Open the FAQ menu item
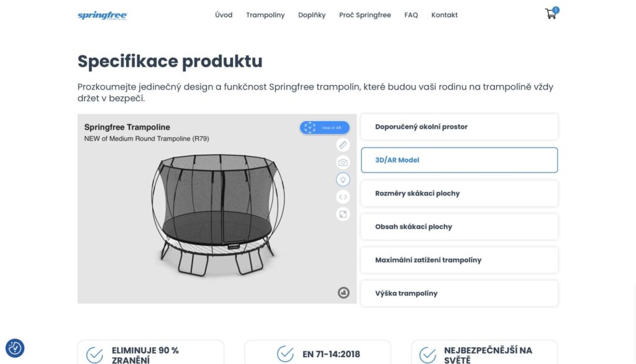Viewport: 636px width, 364px height. (x=411, y=15)
